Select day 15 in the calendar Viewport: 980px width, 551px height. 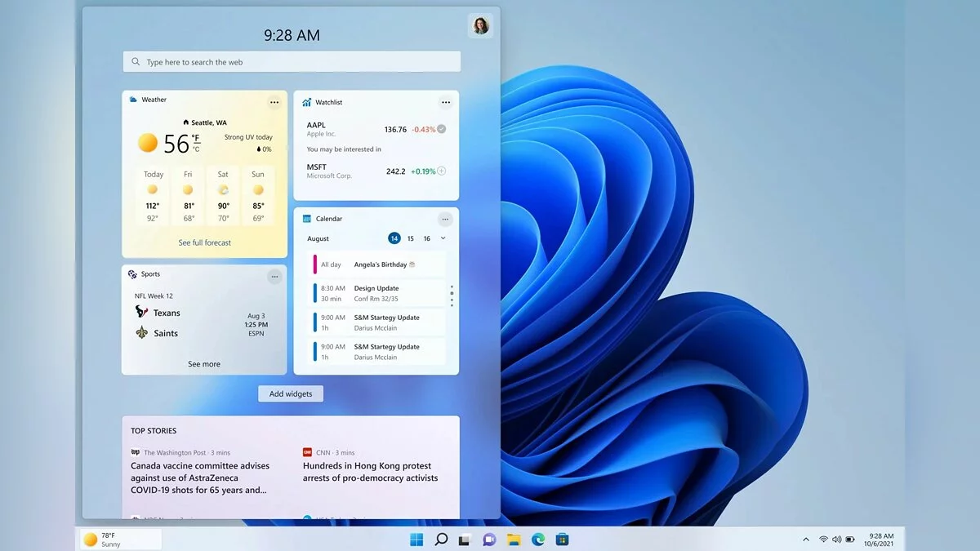pyautogui.click(x=410, y=238)
